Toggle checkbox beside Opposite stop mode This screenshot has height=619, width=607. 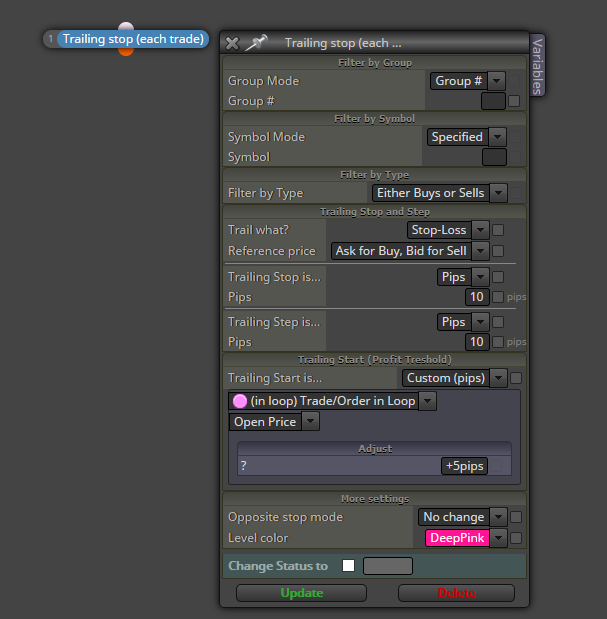[x=516, y=517]
